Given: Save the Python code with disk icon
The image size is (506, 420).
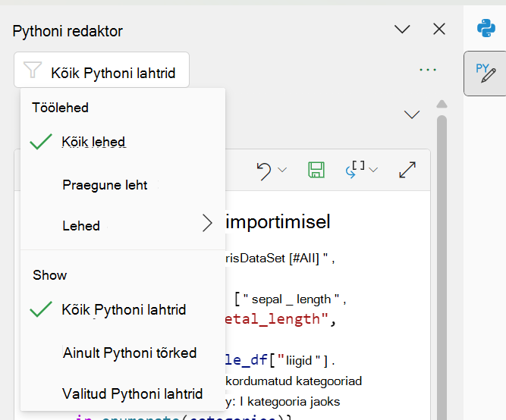Looking at the screenshot, I should (x=316, y=170).
